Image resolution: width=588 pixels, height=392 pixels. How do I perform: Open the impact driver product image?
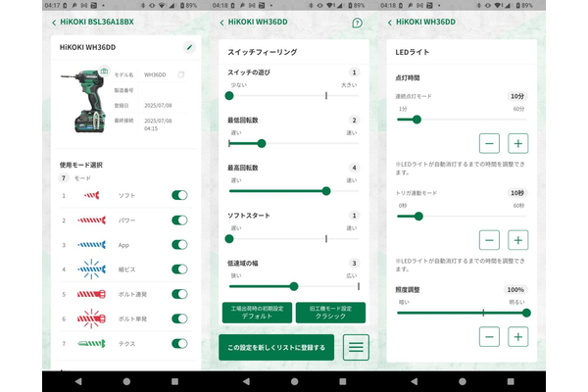pos(84,101)
